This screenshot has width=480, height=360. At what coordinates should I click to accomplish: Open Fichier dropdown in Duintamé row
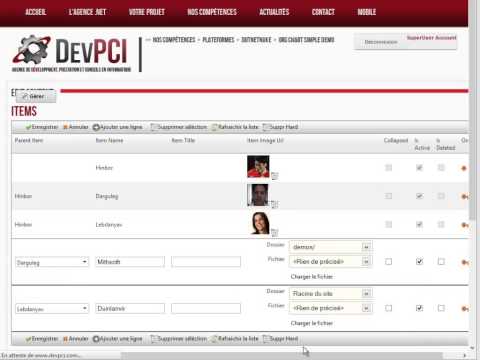[330, 308]
